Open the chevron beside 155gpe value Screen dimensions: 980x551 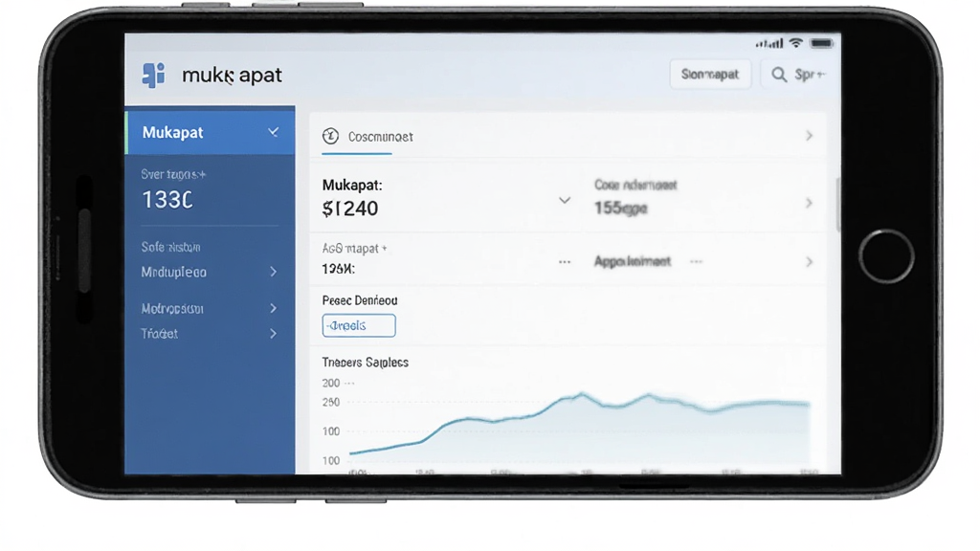[x=810, y=203]
